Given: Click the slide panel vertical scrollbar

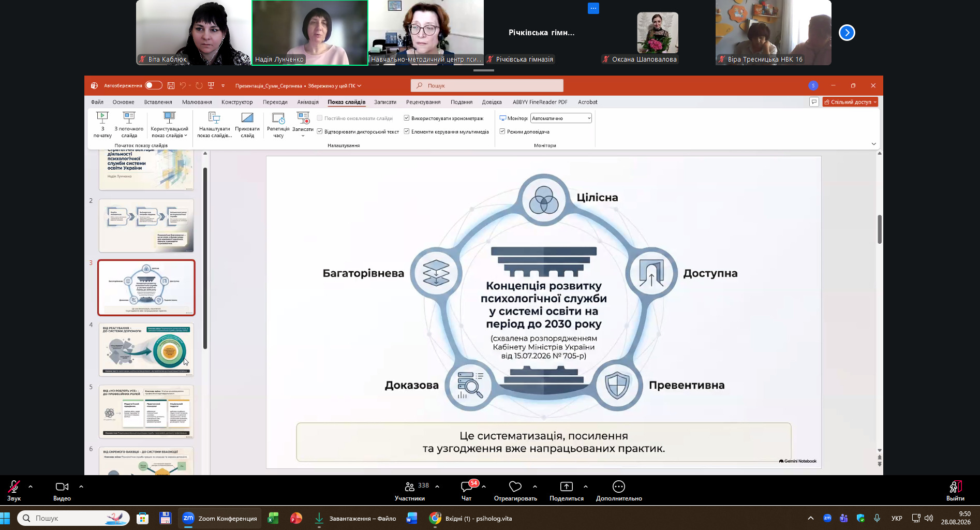Looking at the screenshot, I should pyautogui.click(x=205, y=259).
